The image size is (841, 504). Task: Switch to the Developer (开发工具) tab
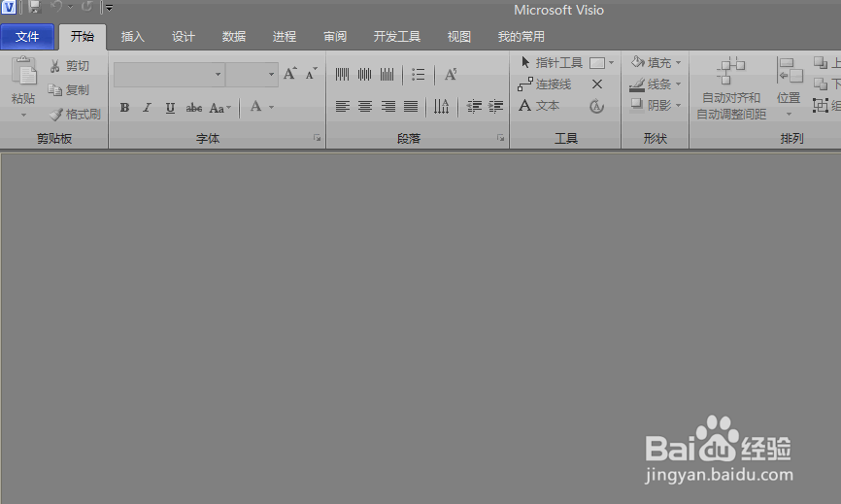click(397, 37)
